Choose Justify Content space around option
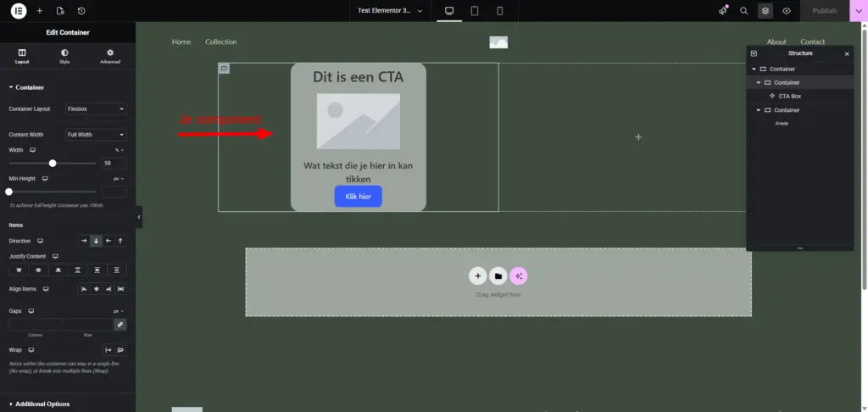 click(97, 270)
